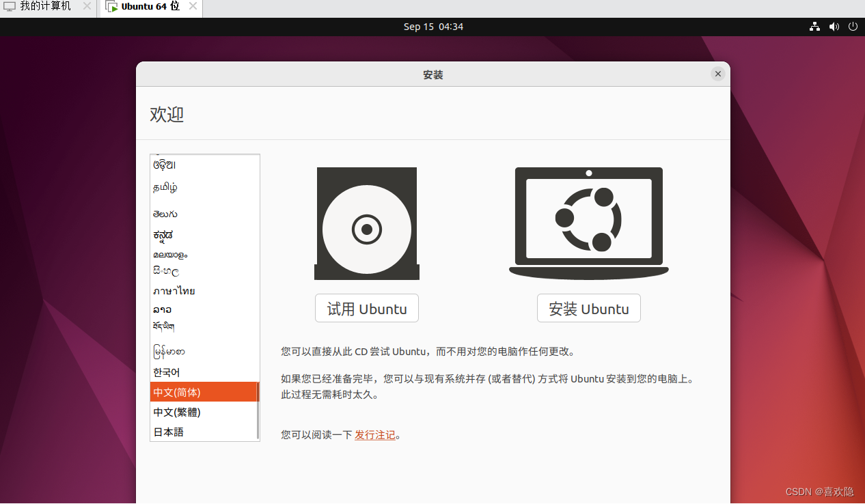Close the Ubuntu 64 位 tab

pyautogui.click(x=193, y=6)
